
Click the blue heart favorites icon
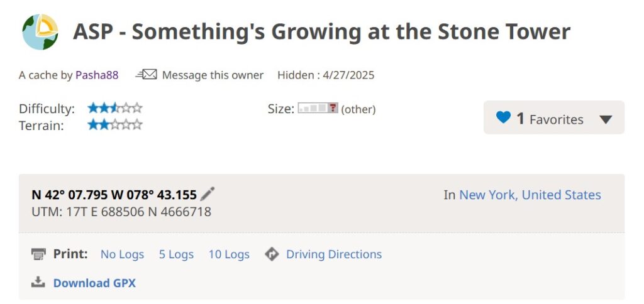pyautogui.click(x=503, y=117)
